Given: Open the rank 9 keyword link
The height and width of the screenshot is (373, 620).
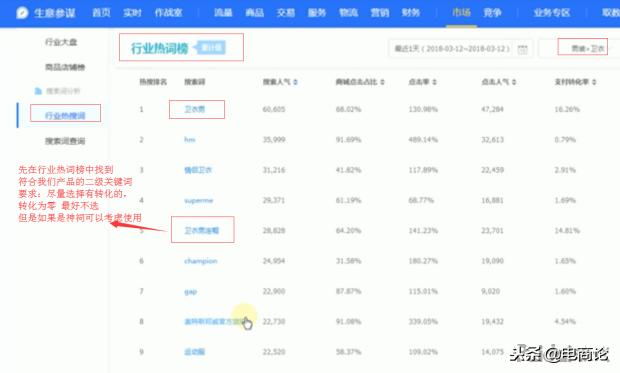Looking at the screenshot, I should 195,352.
